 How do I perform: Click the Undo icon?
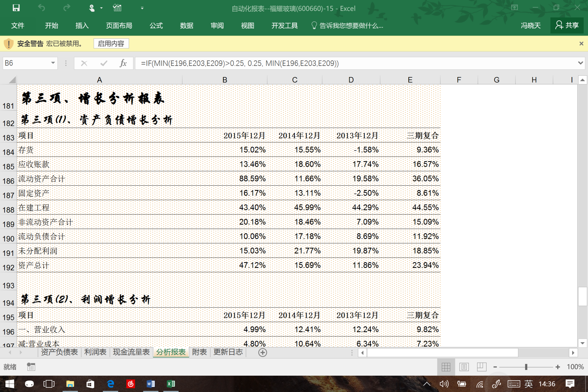42,8
